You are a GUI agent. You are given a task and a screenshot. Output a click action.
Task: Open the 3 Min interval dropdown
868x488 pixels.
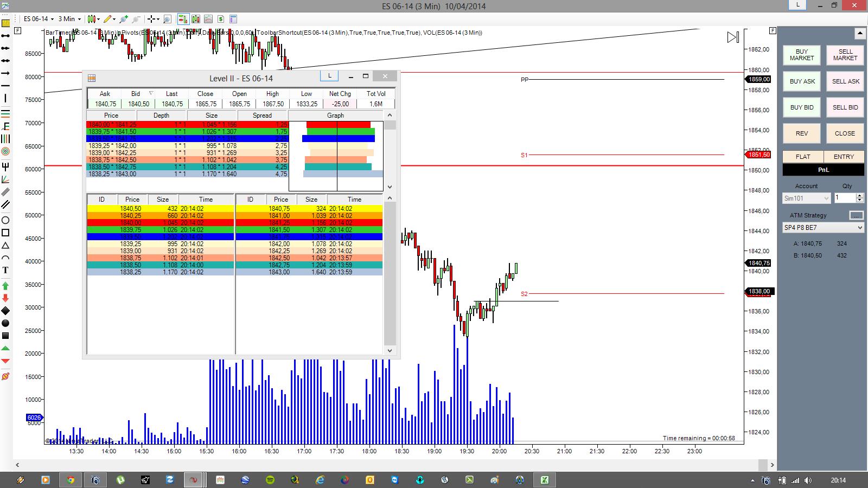(69, 19)
